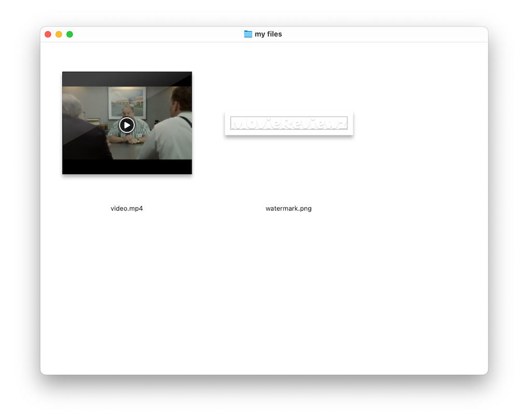The height and width of the screenshot is (414, 532).
Task: Select the watermark.png image thumbnail
Action: coord(288,123)
